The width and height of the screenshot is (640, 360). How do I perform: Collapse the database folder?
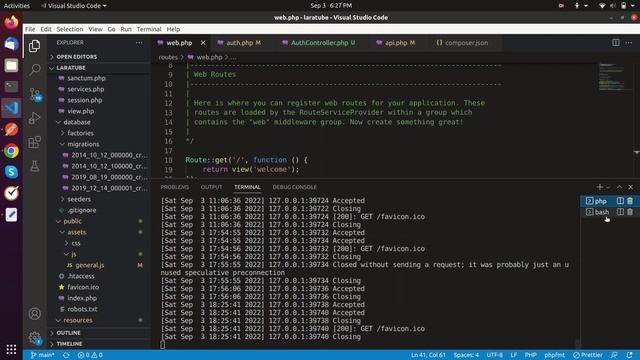tap(77, 122)
